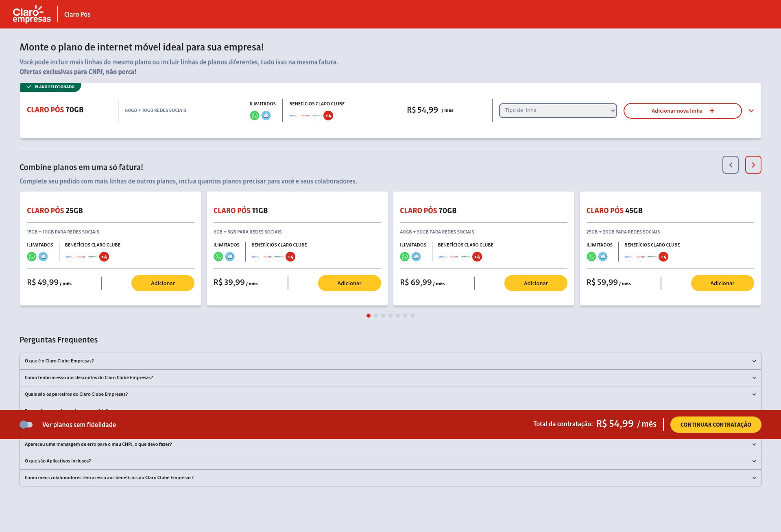The image size is (781, 532).
Task: Toggle Ver planos sem fidelidade switch
Action: [26, 425]
